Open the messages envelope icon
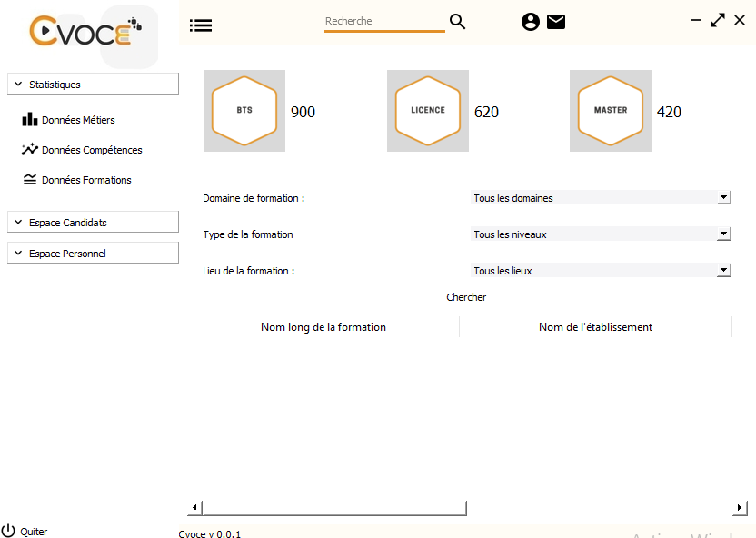 tap(556, 21)
